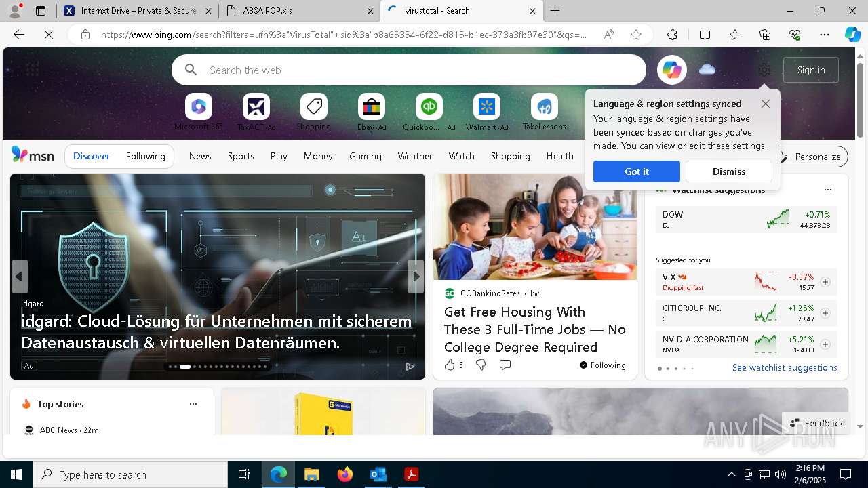The width and height of the screenshot is (868, 488).
Task: Add CITIGROUP INC. to watchlist
Action: [x=825, y=313]
